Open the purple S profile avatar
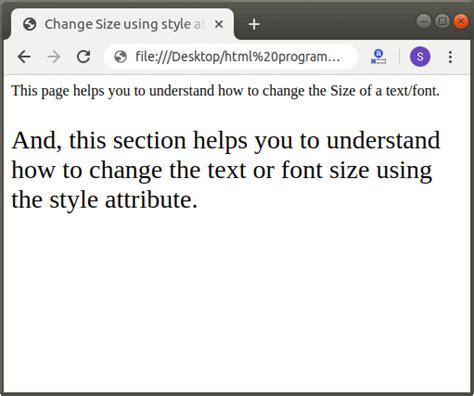Screen dimensions: 474x396 point(420,57)
